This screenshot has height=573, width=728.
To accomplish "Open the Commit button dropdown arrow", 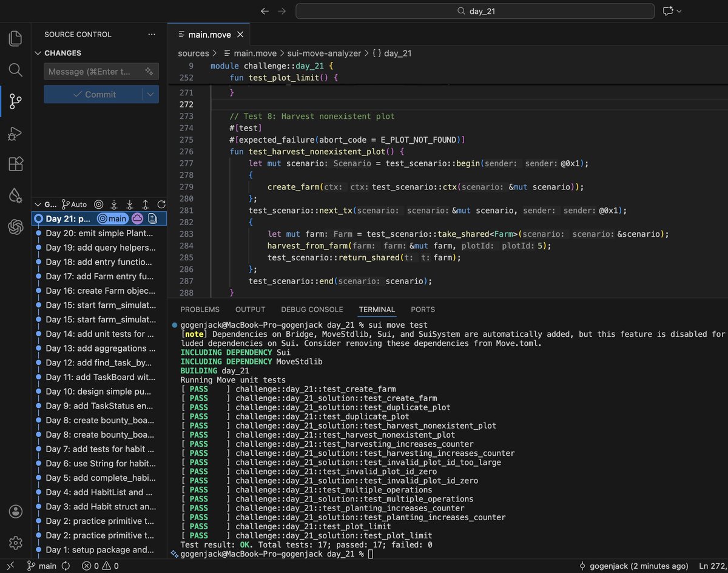I will point(150,94).
